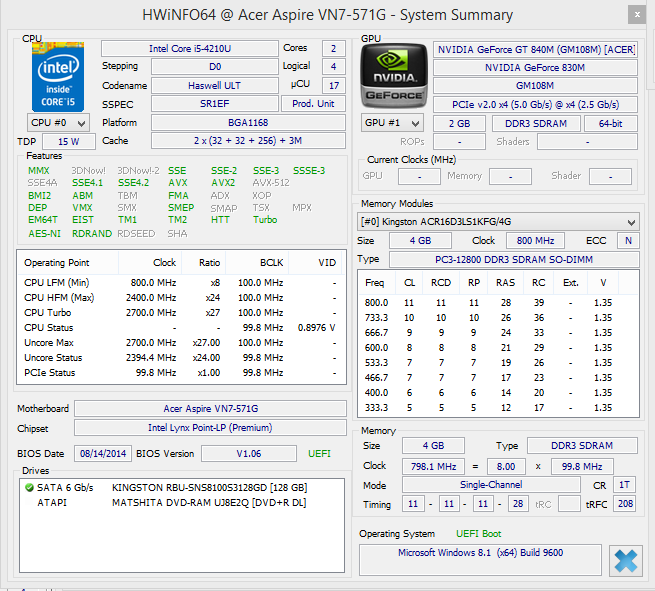Click the NVIDIA GeForce GT 840M field

pos(536,50)
